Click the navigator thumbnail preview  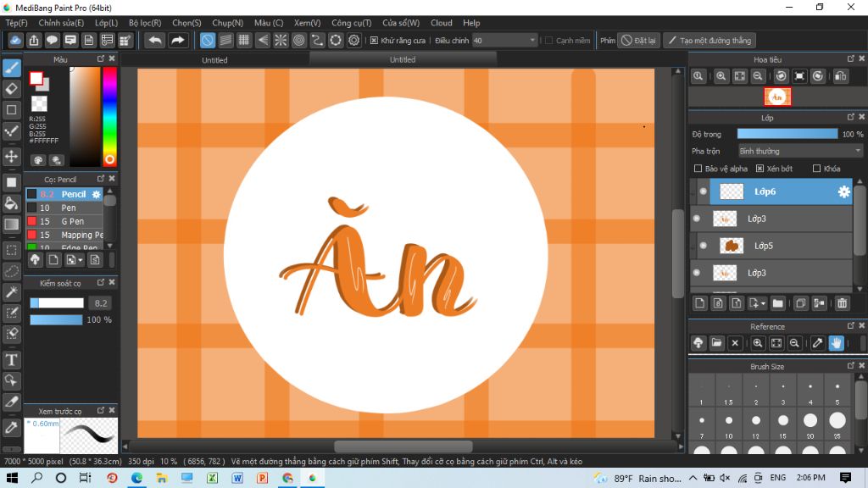[x=777, y=97]
